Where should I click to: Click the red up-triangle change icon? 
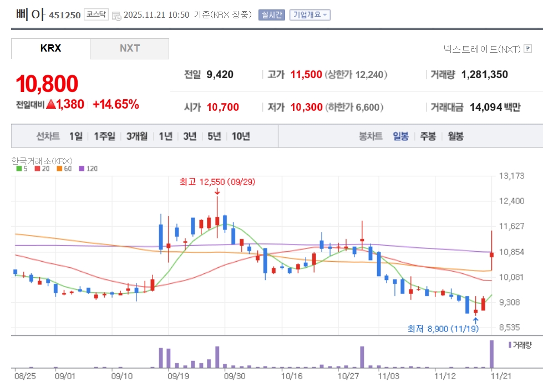tap(51, 104)
